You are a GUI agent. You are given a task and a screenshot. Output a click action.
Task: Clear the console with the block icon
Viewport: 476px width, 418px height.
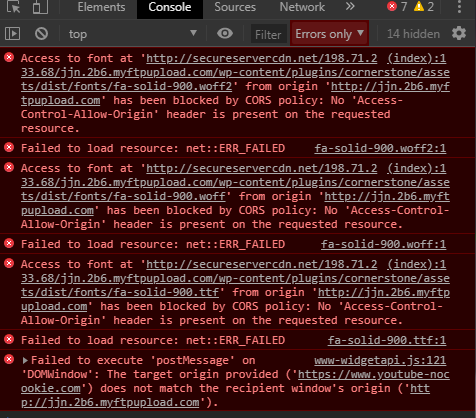(42, 34)
